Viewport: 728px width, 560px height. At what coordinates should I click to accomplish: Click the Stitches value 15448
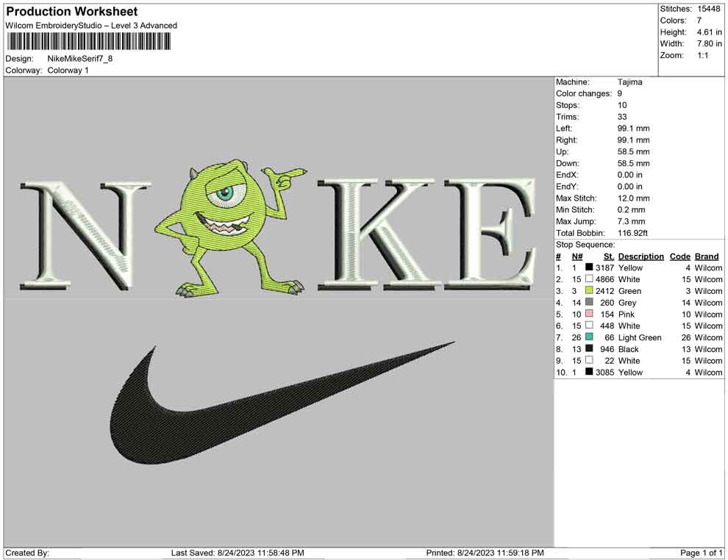point(708,9)
